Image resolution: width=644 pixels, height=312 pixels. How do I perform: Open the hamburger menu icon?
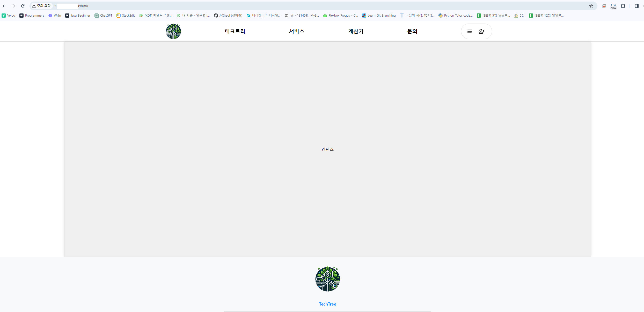(x=469, y=31)
